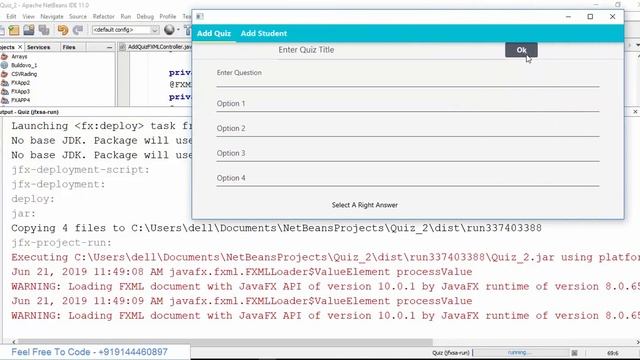Viewport: 640px width, 360px height.
Task: Click the 'jfx-deployment-script:' output line
Action: 80,170
